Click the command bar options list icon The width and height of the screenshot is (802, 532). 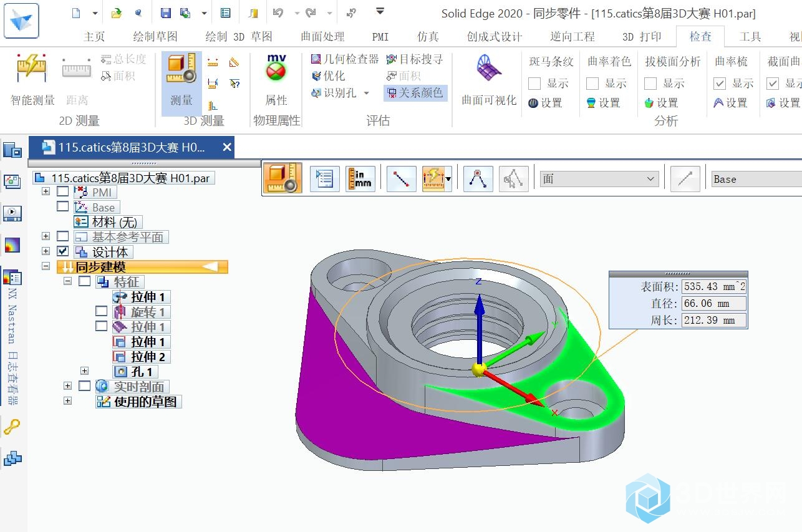[x=324, y=179]
